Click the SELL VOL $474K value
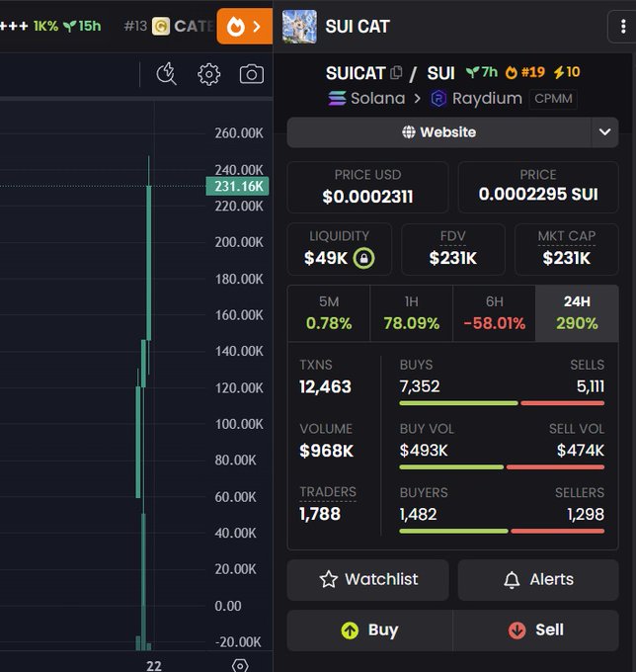Screen dimensions: 636x672 (x=581, y=451)
